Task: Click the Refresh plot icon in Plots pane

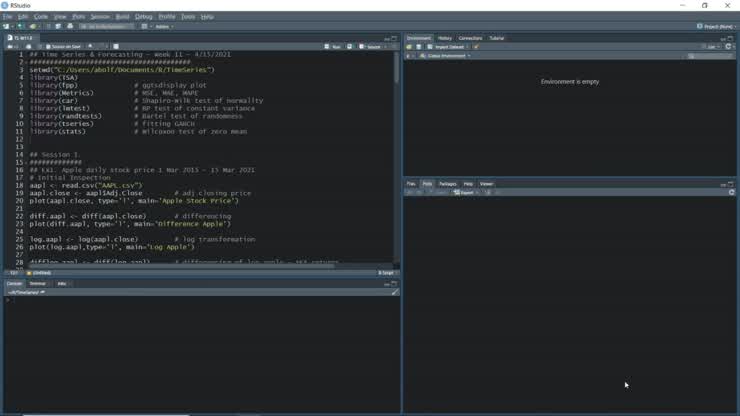Action: click(732, 193)
